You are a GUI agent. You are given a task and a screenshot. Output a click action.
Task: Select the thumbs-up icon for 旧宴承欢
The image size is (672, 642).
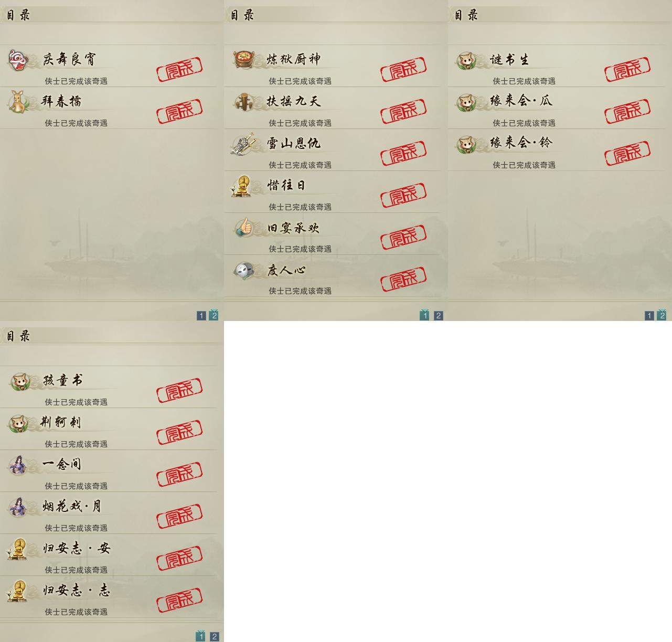pos(243,228)
